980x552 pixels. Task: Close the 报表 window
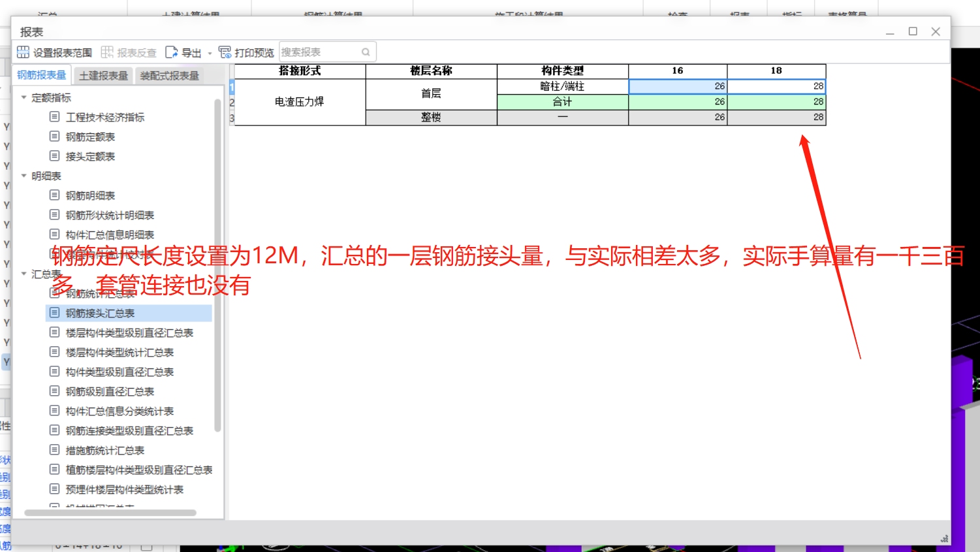coord(936,31)
